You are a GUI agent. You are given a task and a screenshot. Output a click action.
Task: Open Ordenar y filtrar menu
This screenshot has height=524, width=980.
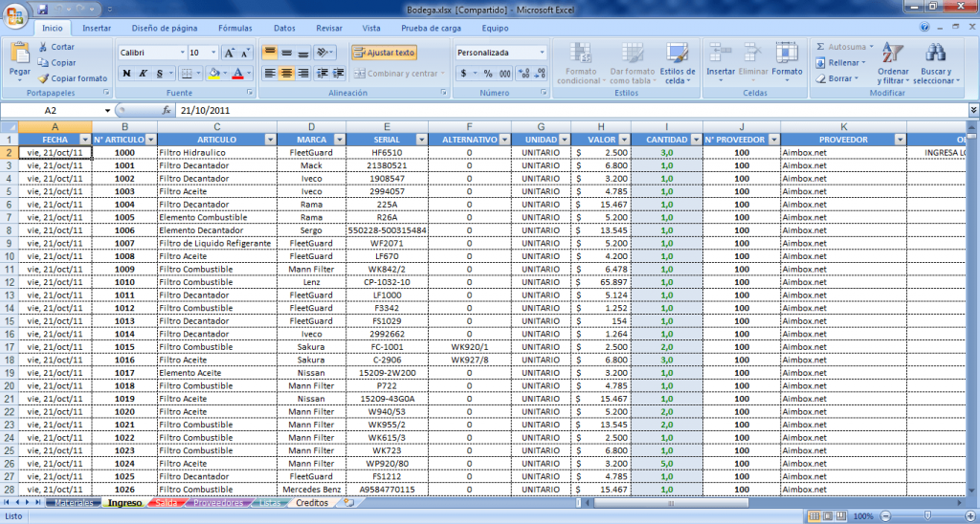pyautogui.click(x=893, y=63)
